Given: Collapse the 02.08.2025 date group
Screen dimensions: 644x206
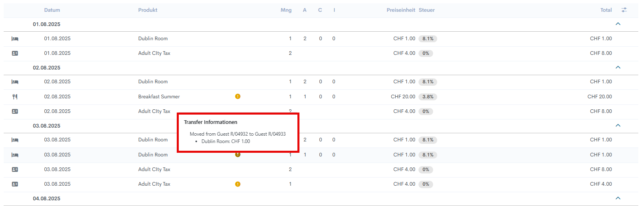Looking at the screenshot, I should point(618,67).
